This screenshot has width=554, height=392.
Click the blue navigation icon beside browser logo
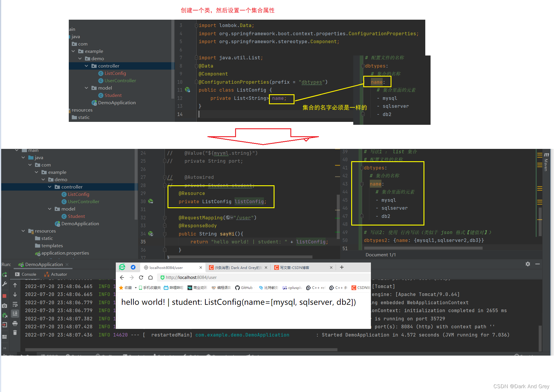(133, 267)
